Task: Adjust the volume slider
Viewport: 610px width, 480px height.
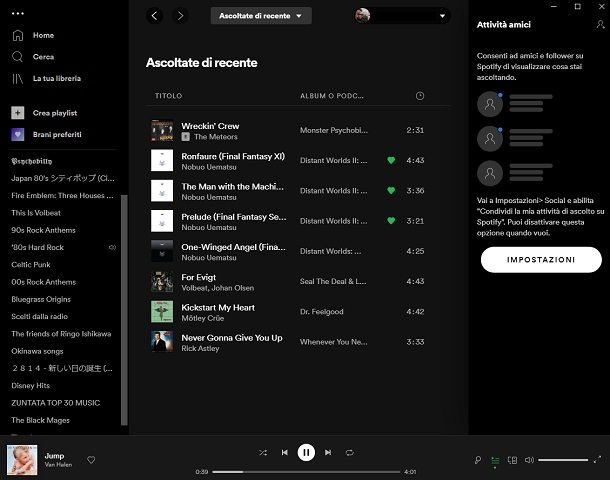Action: (563, 460)
